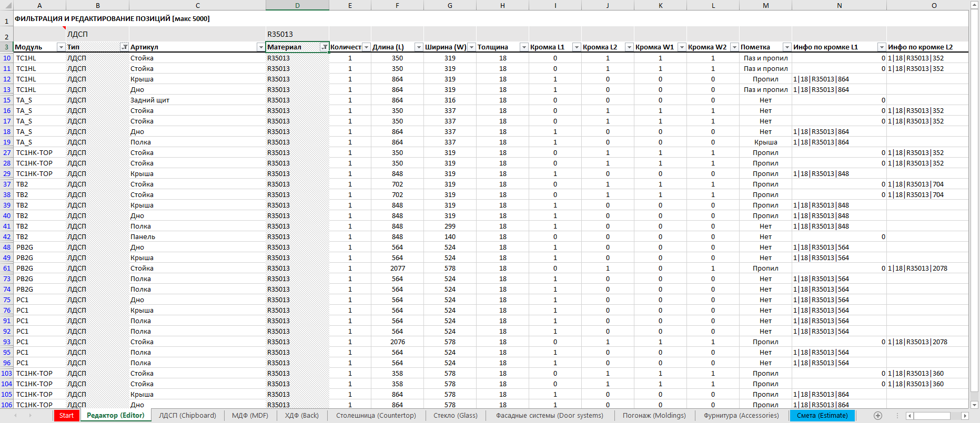
Task: Click the active filter icon on Тип column
Action: point(124,47)
